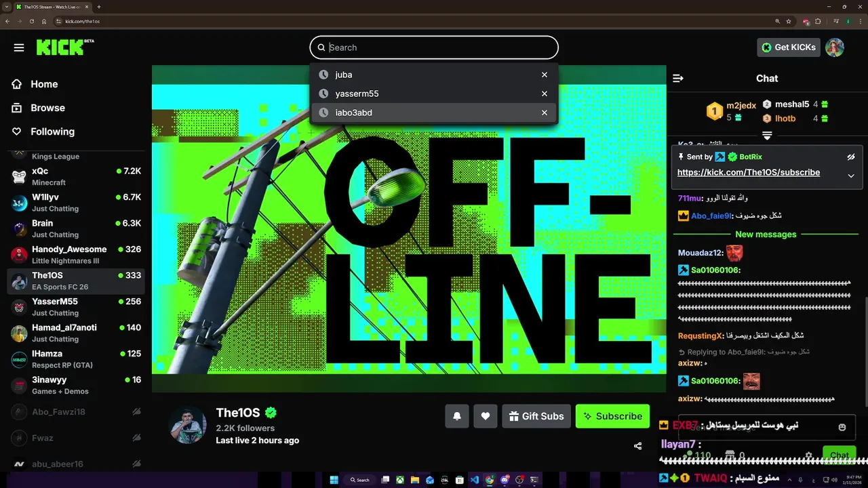Open Brain channel in sidebar
The image size is (868, 488).
75,228
